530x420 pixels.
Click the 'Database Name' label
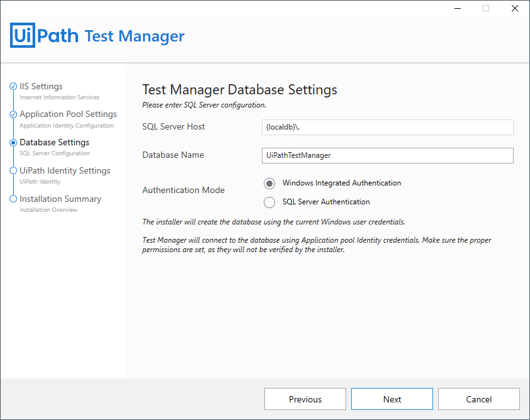pos(173,155)
